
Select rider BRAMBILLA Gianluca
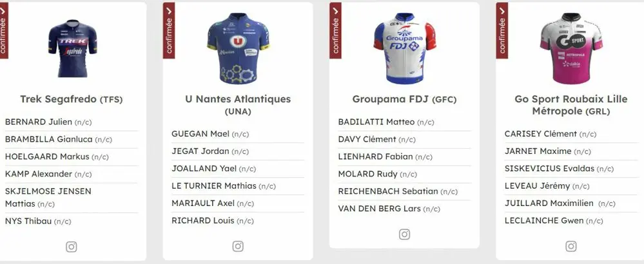coord(48,139)
